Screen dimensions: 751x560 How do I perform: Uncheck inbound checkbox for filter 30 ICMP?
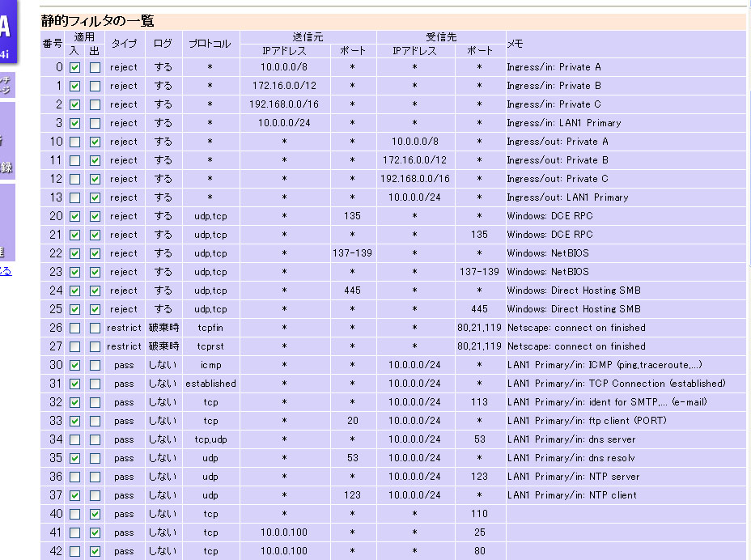point(74,365)
